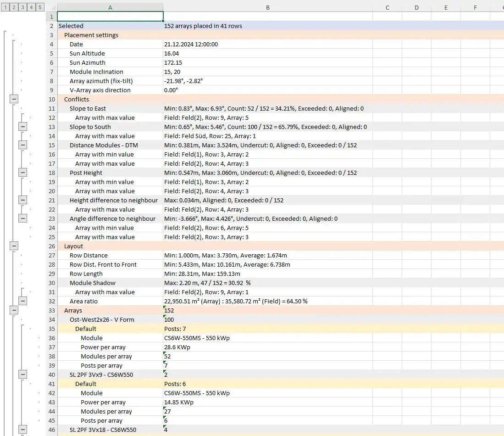Image resolution: width=504 pixels, height=436 pixels.
Task: Select column B header
Action: coord(268,7)
